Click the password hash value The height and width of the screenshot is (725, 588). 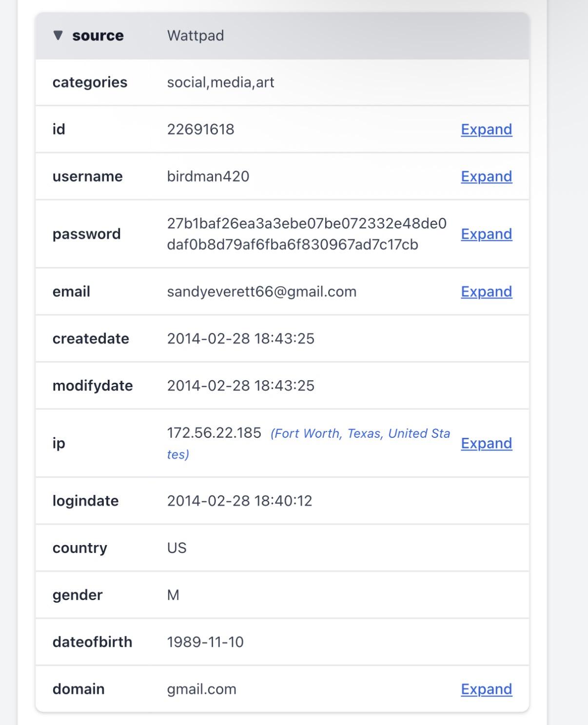[x=306, y=234]
